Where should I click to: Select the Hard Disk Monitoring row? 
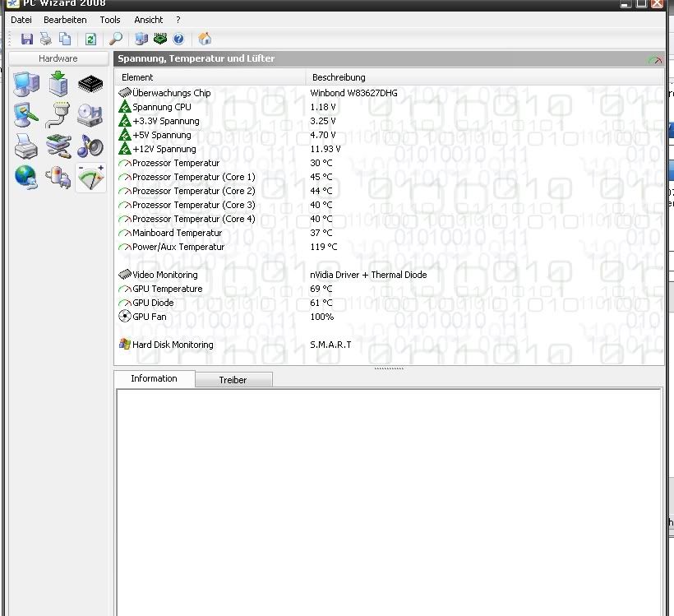coord(389,345)
